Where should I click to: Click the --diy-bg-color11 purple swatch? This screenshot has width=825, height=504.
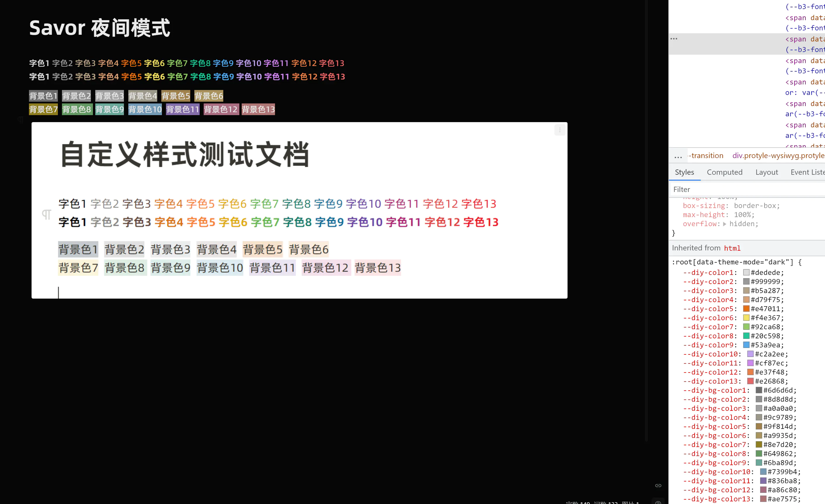tap(763, 481)
